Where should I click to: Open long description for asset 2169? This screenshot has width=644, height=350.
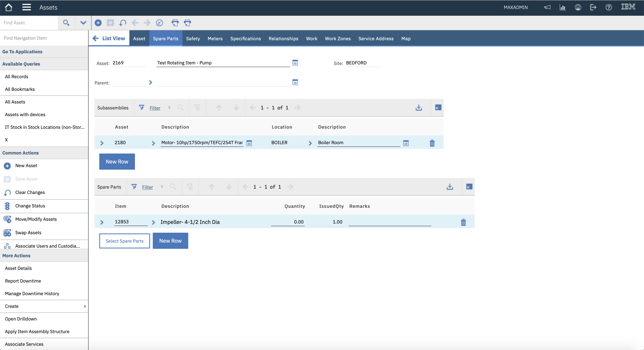295,63
